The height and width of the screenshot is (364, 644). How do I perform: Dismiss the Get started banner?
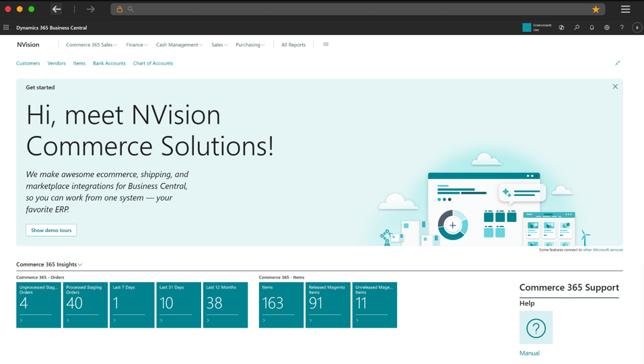click(614, 87)
